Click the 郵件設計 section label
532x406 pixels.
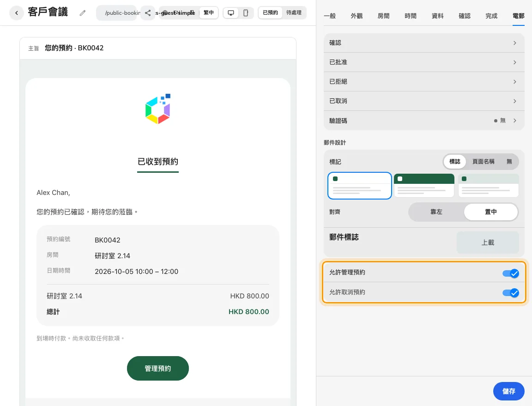click(335, 143)
